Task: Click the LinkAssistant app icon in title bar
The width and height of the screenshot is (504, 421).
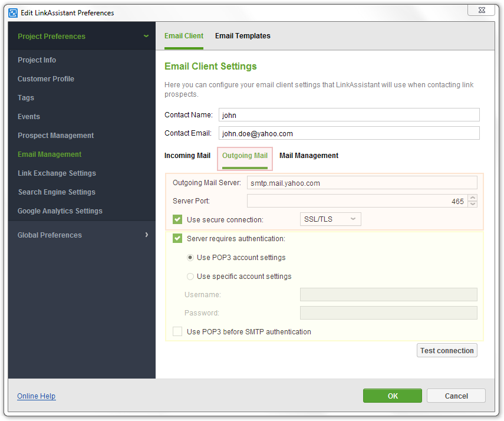Action: point(13,13)
